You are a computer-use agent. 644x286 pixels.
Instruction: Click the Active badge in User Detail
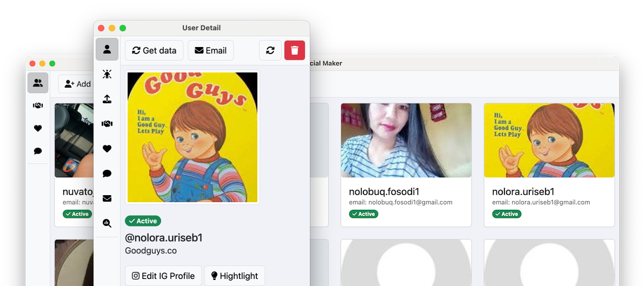[143, 221]
